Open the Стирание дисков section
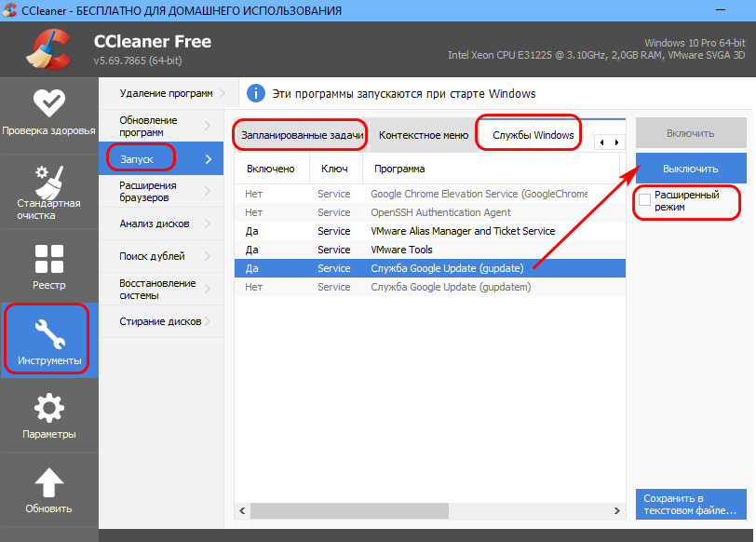The width and height of the screenshot is (756, 542). [161, 321]
